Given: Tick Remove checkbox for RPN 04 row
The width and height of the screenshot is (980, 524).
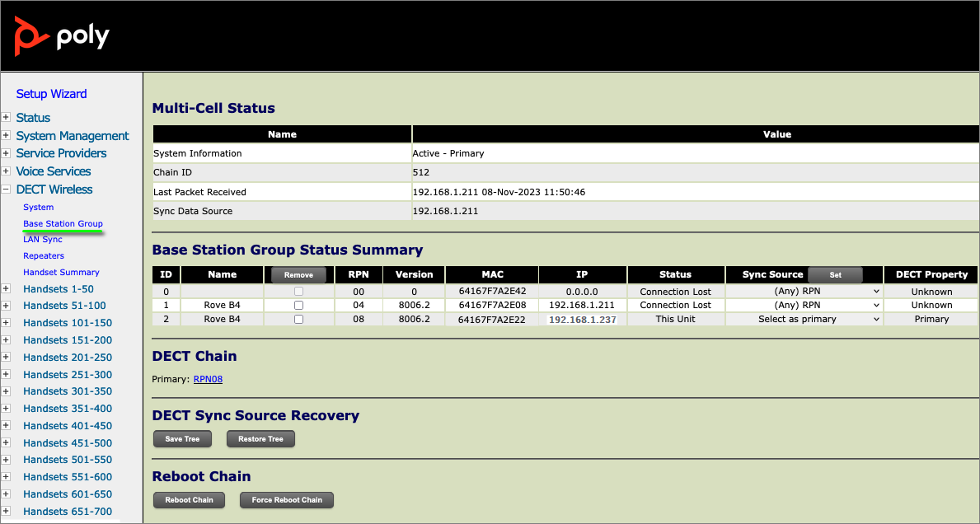Looking at the screenshot, I should (x=298, y=305).
